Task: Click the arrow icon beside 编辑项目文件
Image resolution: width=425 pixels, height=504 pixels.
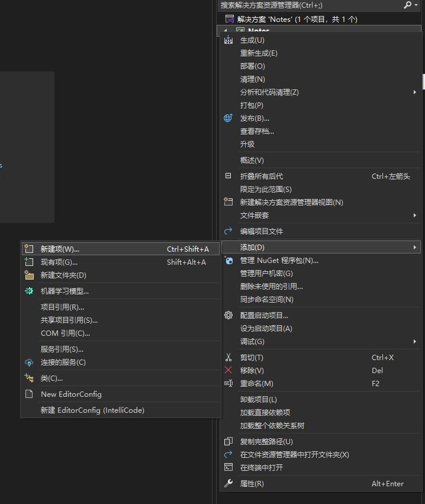Action: [x=228, y=231]
